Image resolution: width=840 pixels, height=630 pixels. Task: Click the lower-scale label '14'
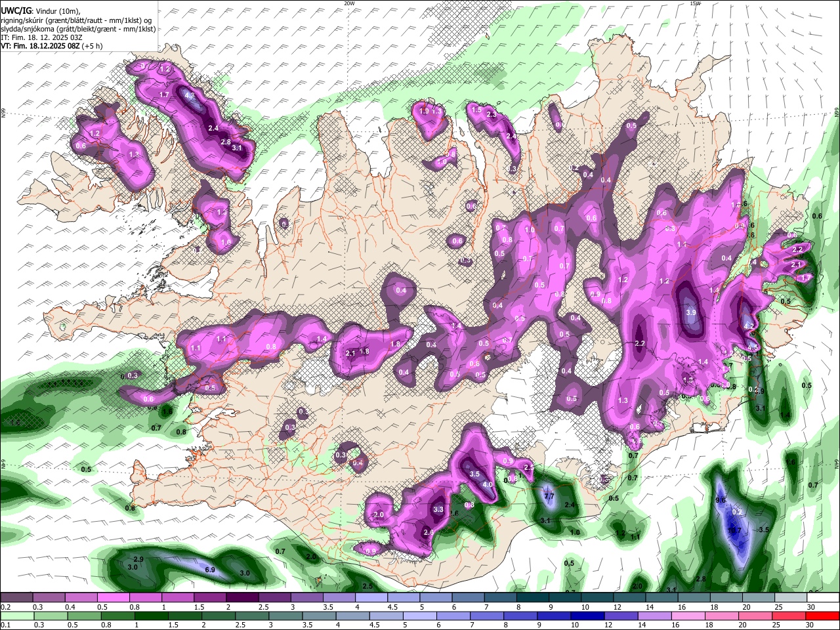pos(642,625)
